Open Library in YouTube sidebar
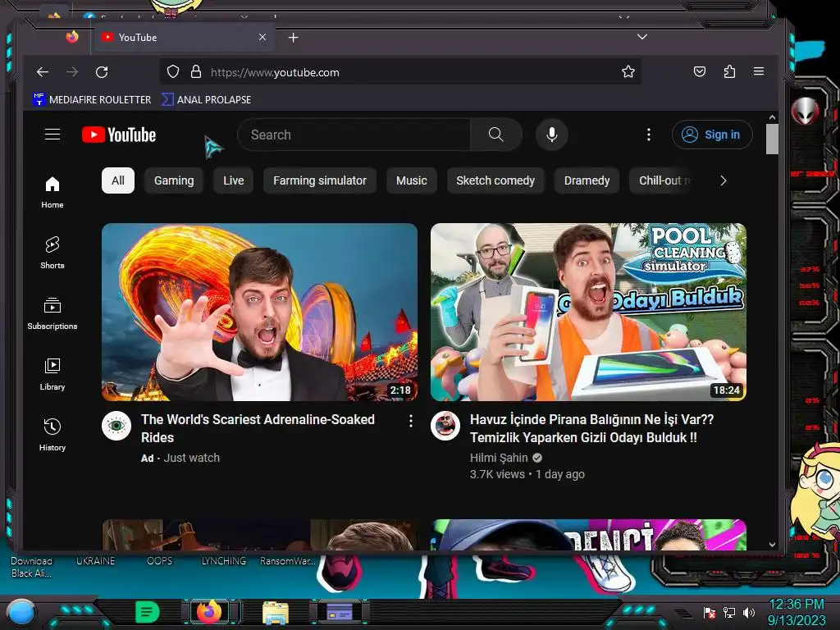This screenshot has height=630, width=840. (x=52, y=374)
